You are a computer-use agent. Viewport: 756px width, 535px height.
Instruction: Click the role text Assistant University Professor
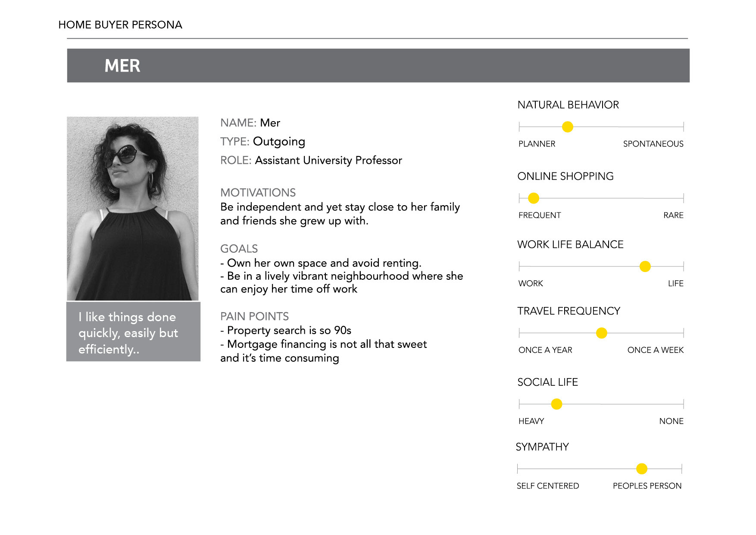click(x=328, y=160)
